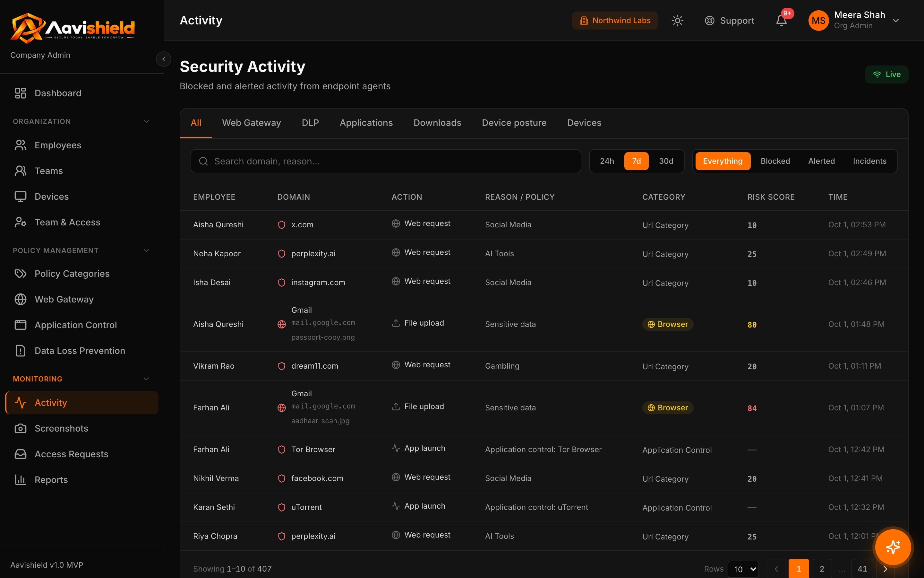This screenshot has height=578, width=924.
Task: Open the sidebar Devices page
Action: tap(82, 196)
